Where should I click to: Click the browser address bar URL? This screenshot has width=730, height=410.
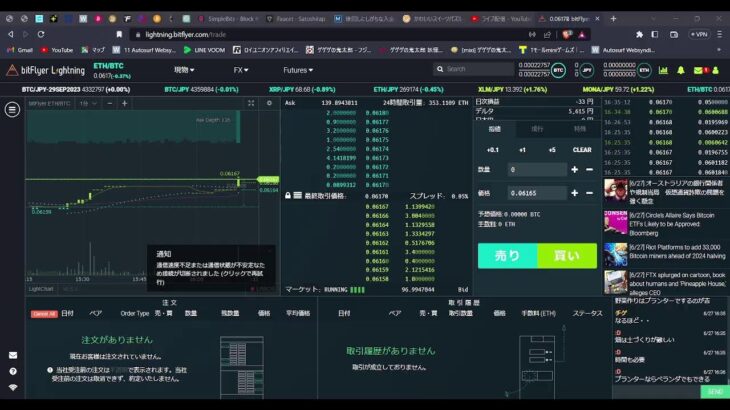(185, 34)
